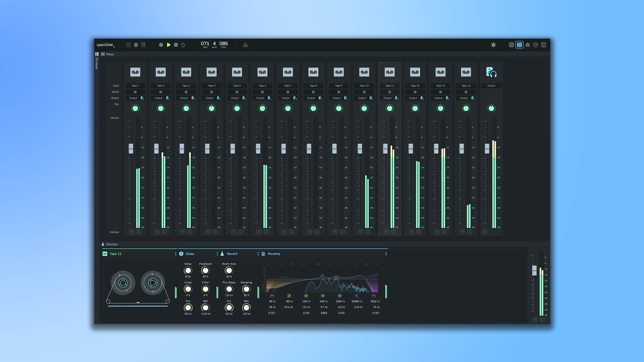The image size is (644, 362).
Task: Click the Mixer panel tab label
Action: tap(110, 54)
